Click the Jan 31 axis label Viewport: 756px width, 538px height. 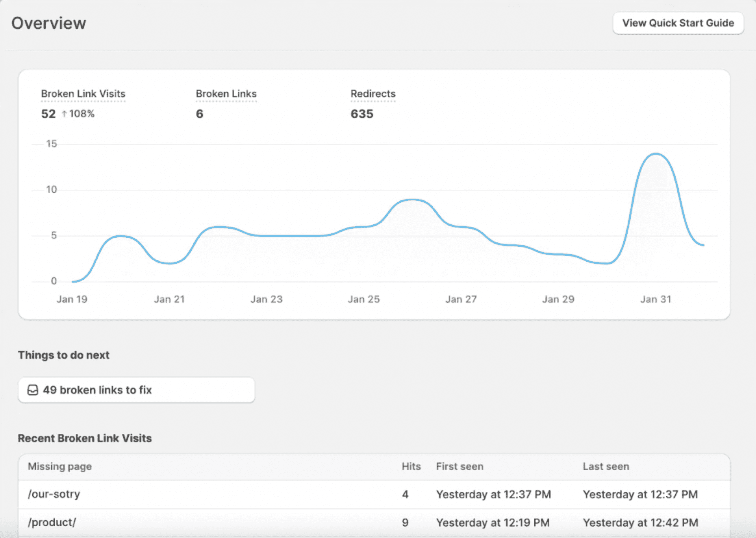point(656,299)
